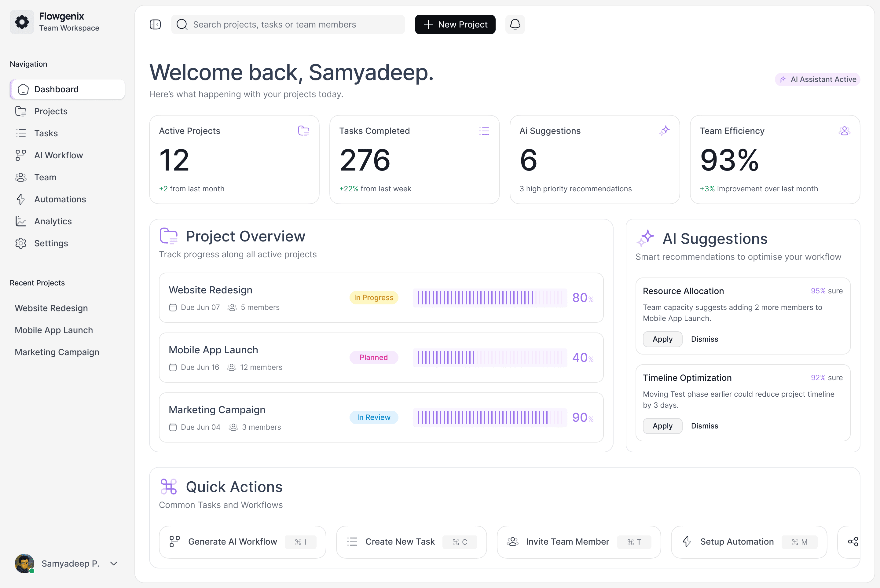Focus the search projects input field

pos(288,24)
